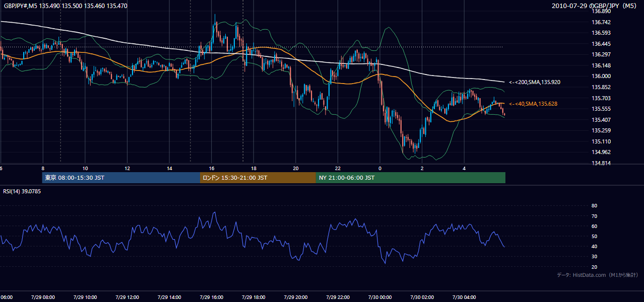This screenshot has height=302, width=644.
Task: Click the 136.593 price axis label
Action: [601, 33]
